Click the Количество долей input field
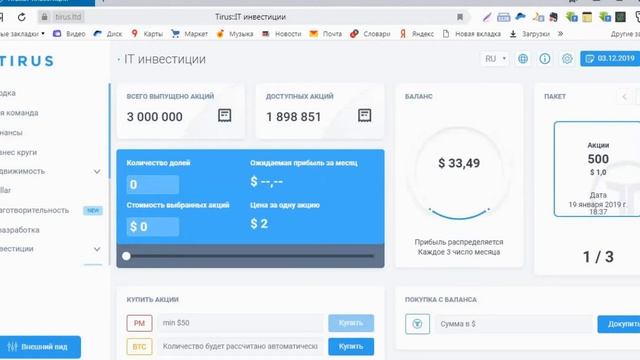Viewport: 640px width, 360px height. tap(153, 184)
